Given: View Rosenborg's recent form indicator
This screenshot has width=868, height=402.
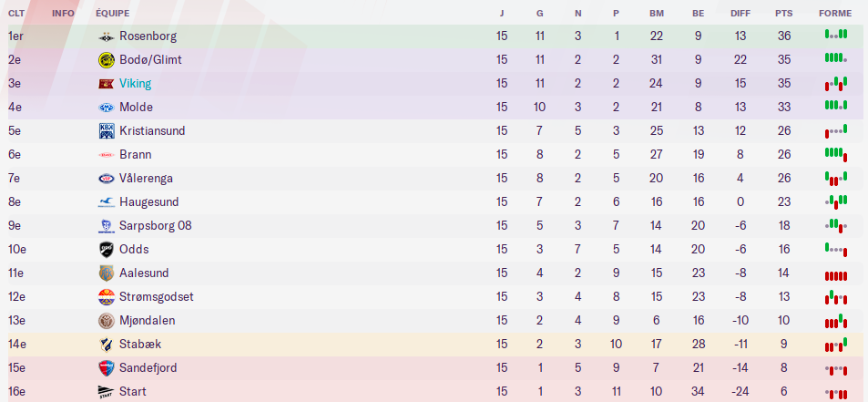Looking at the screenshot, I should click(x=835, y=35).
